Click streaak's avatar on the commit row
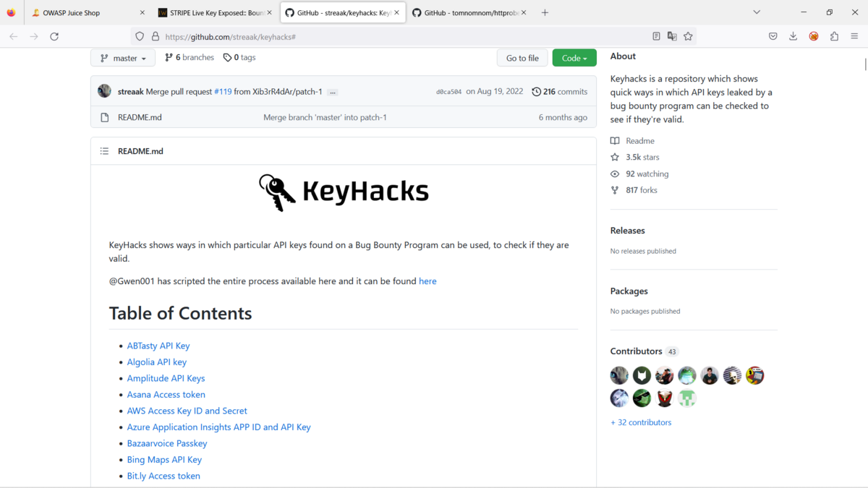 click(x=104, y=91)
